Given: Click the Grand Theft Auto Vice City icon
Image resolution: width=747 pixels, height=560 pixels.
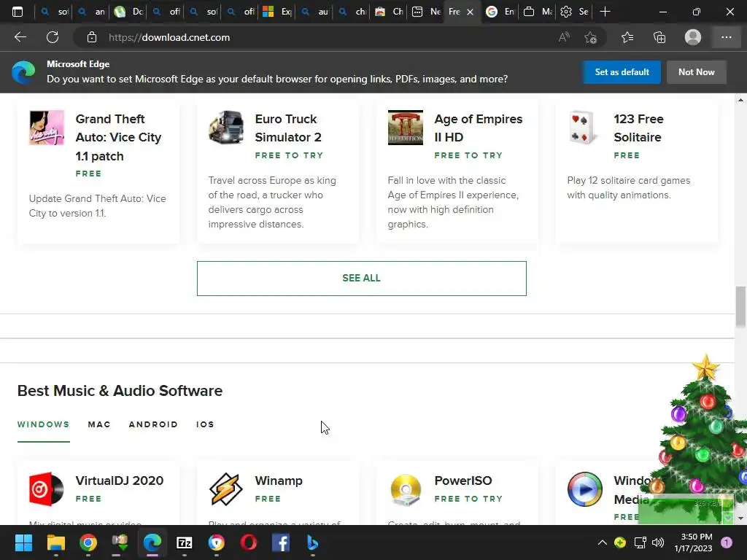Looking at the screenshot, I should pyautogui.click(x=47, y=128).
